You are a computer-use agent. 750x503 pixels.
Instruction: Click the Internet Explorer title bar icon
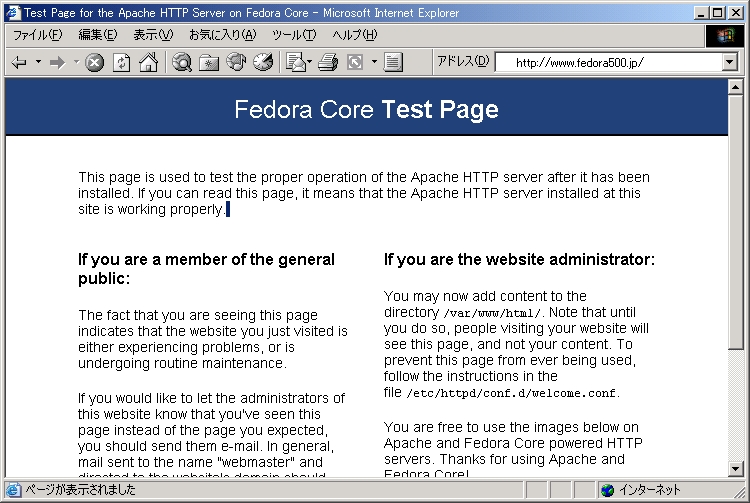click(x=13, y=13)
